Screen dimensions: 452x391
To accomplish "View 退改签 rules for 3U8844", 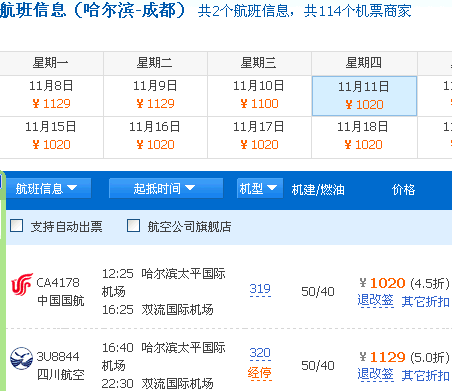I will pos(375,375).
